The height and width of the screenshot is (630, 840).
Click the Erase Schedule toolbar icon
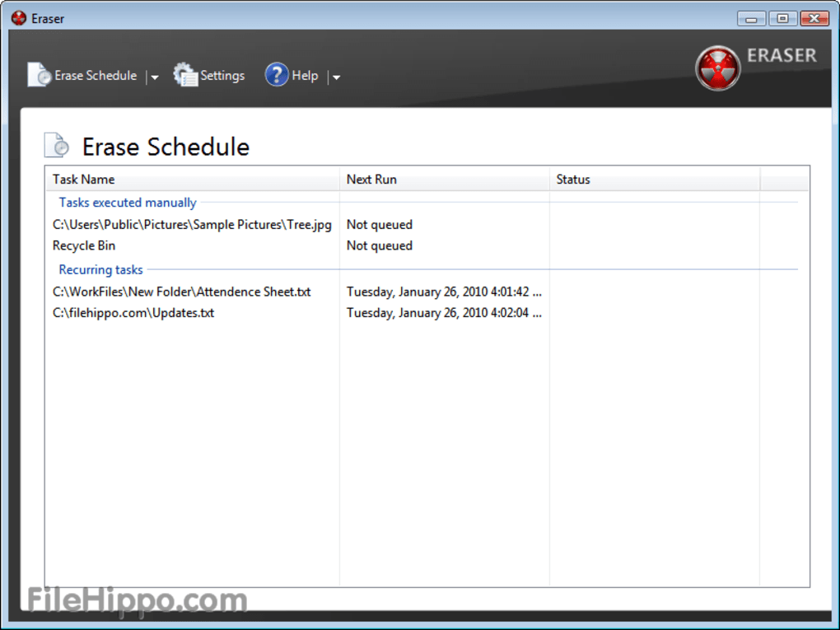(x=39, y=75)
